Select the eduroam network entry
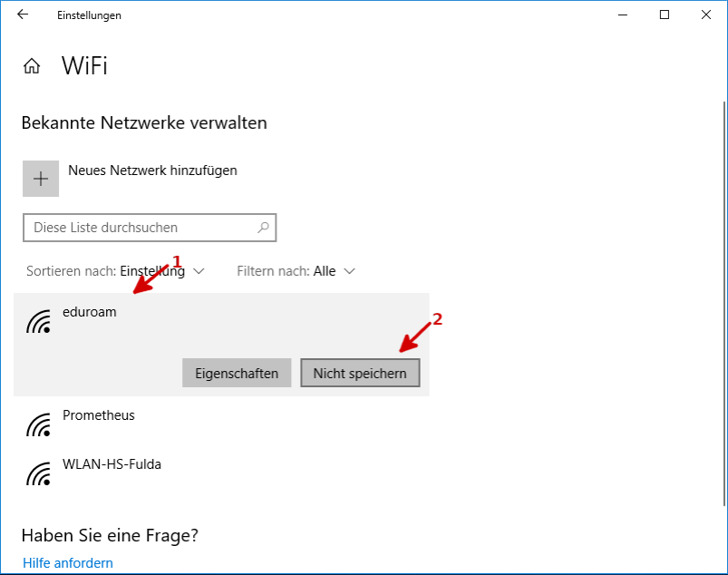 (89, 311)
